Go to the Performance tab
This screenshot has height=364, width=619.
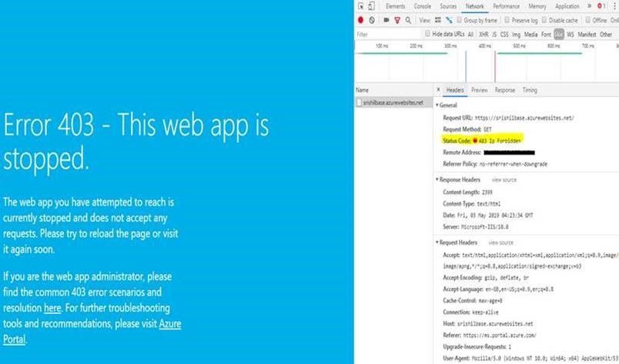pyautogui.click(x=506, y=6)
